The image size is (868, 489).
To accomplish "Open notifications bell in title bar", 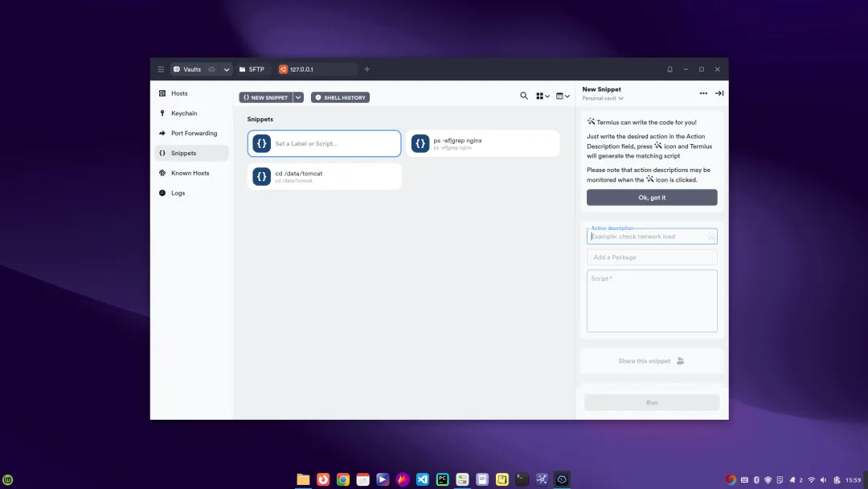I will point(669,69).
